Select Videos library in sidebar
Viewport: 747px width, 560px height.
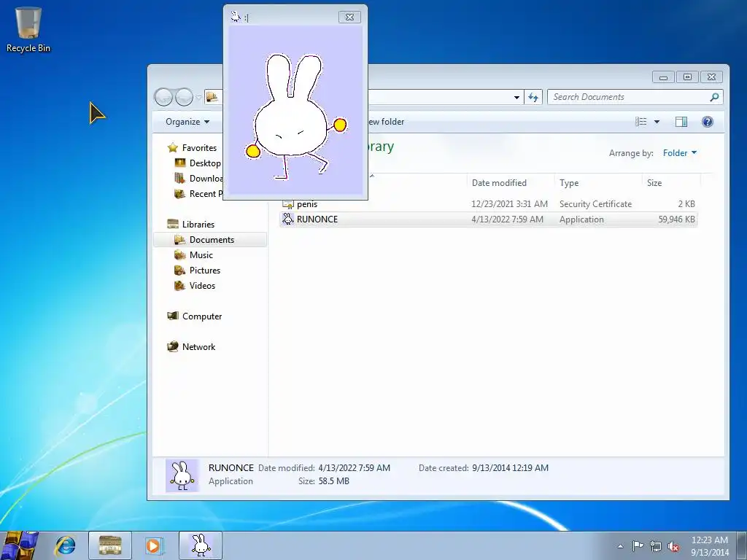(202, 286)
